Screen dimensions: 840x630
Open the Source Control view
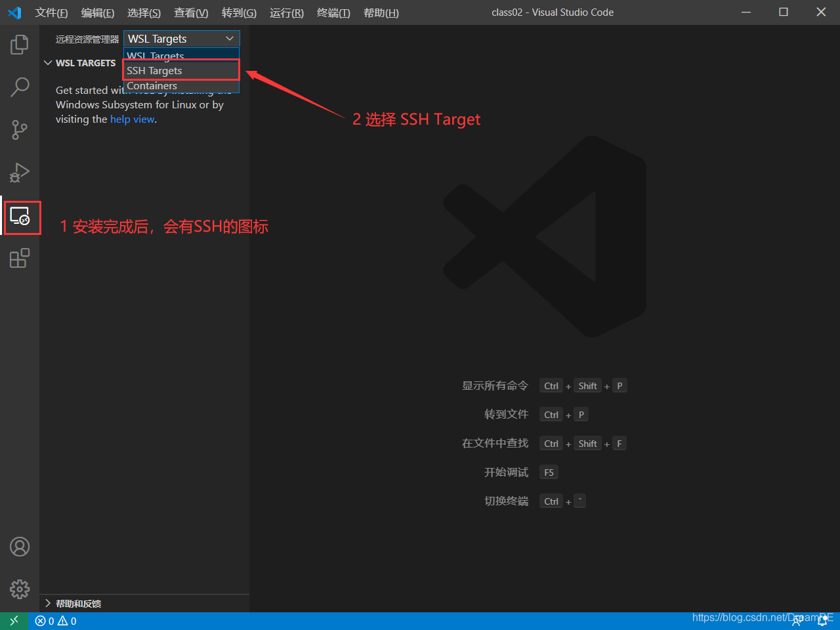point(20,130)
